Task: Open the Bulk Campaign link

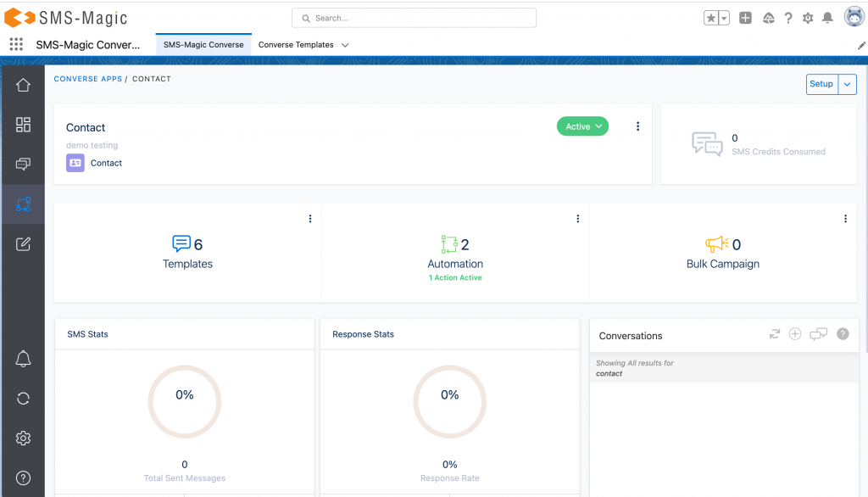Action: (723, 264)
